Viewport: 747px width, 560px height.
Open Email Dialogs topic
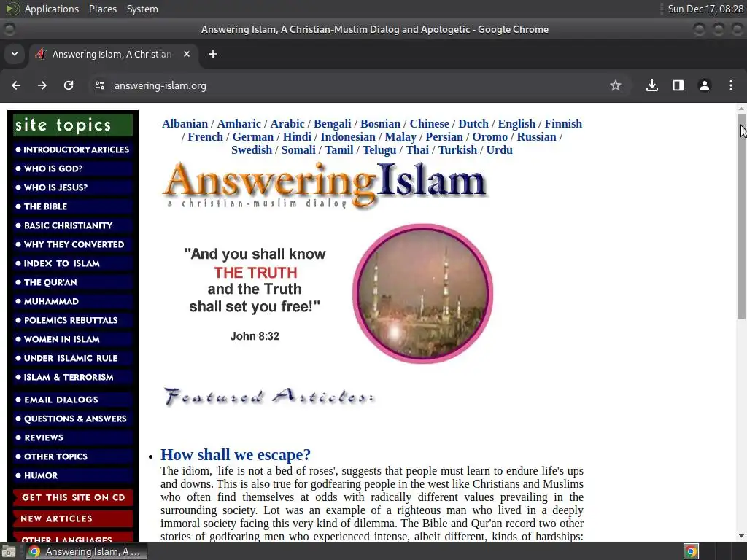click(x=73, y=400)
